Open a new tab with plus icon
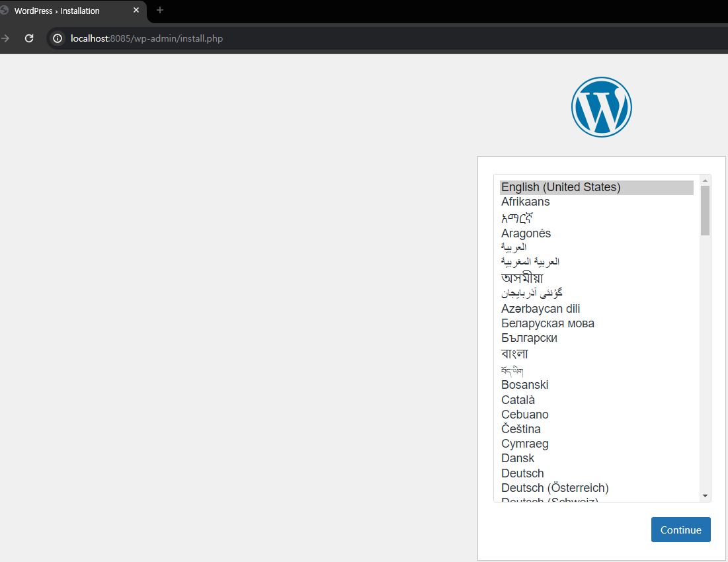 click(160, 10)
